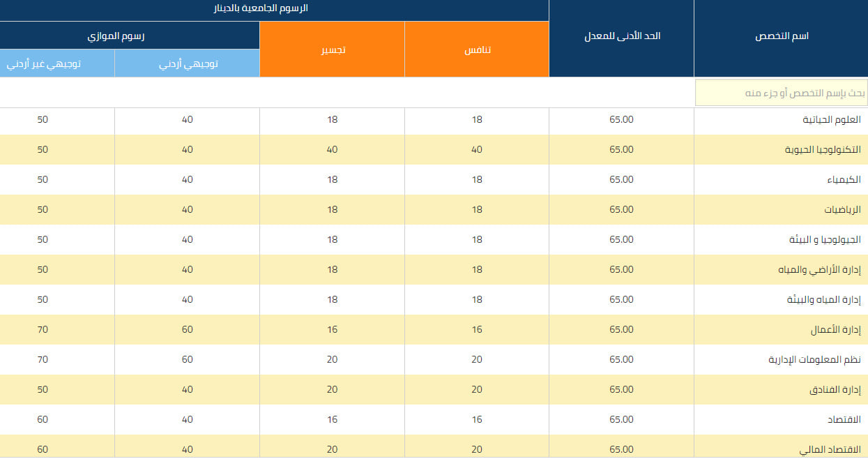Select the نظم المعلومات الإدارية specialization name
The image size is (868, 459).
point(814,360)
